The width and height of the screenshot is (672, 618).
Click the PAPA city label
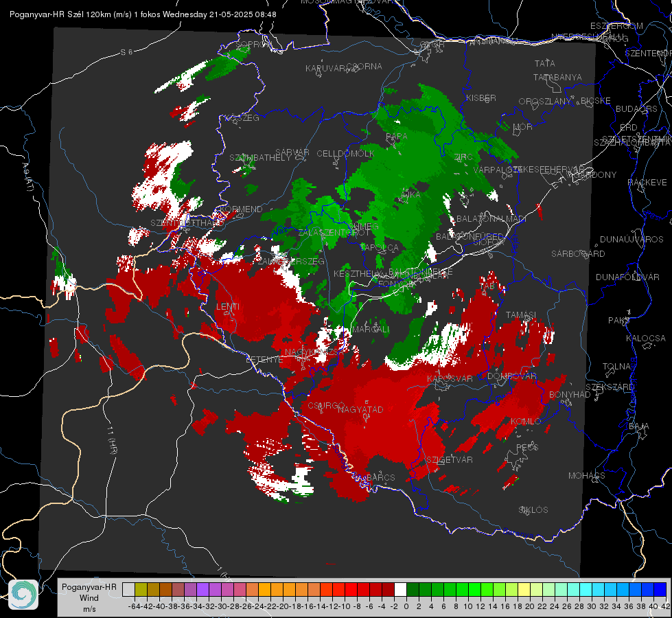(x=397, y=137)
